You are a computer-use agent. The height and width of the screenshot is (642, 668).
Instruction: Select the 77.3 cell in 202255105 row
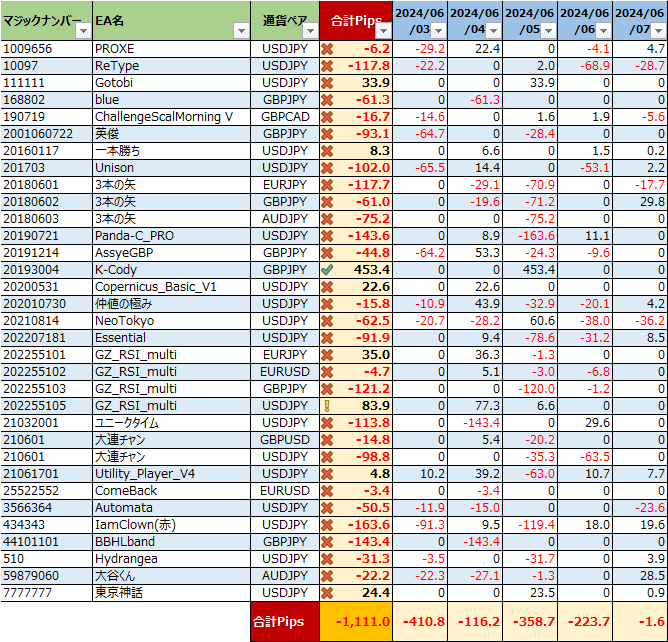coord(475,406)
